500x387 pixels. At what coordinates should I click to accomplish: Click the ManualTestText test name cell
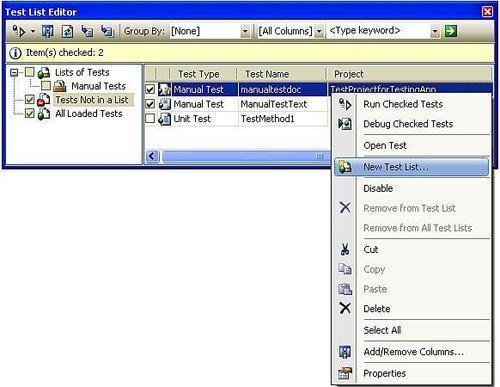coord(282,104)
